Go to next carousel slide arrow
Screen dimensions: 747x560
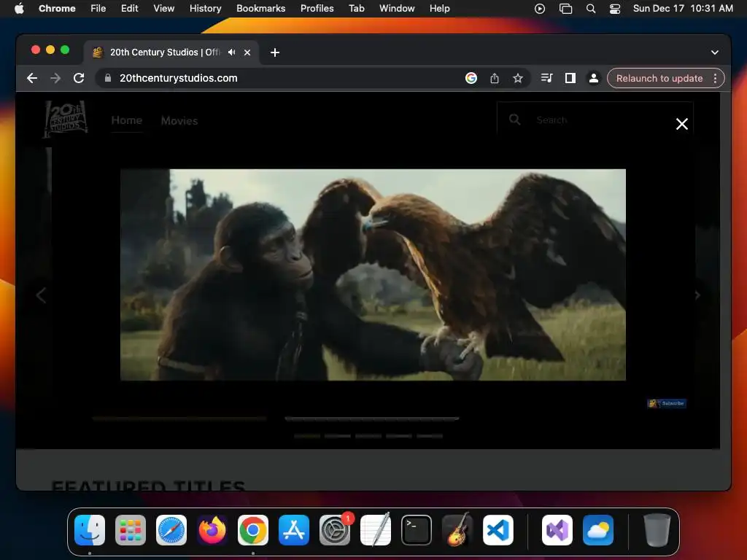point(697,295)
